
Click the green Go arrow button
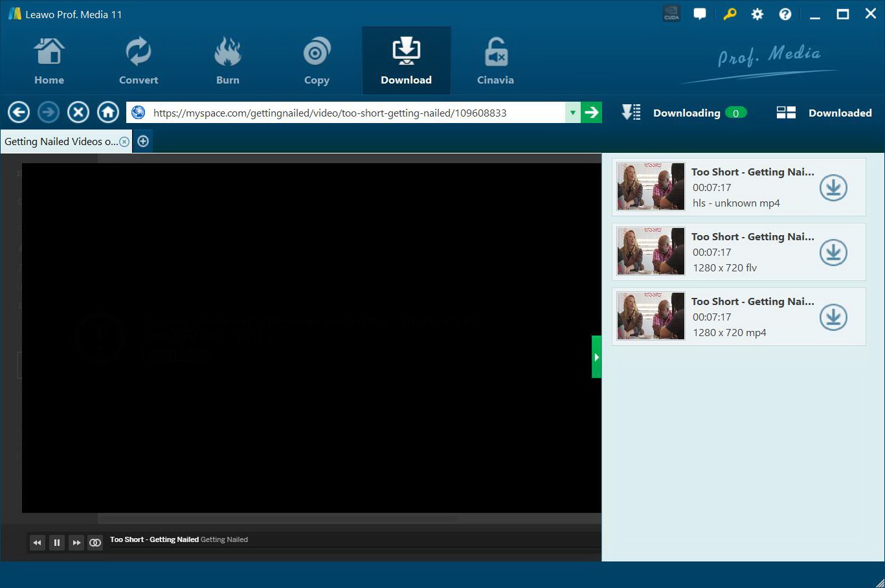click(x=591, y=112)
